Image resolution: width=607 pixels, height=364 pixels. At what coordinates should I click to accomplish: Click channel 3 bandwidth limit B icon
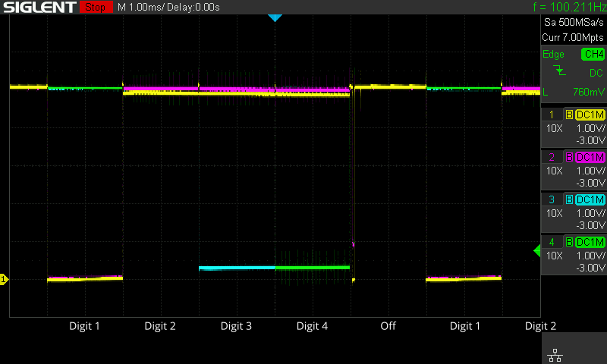coord(570,199)
